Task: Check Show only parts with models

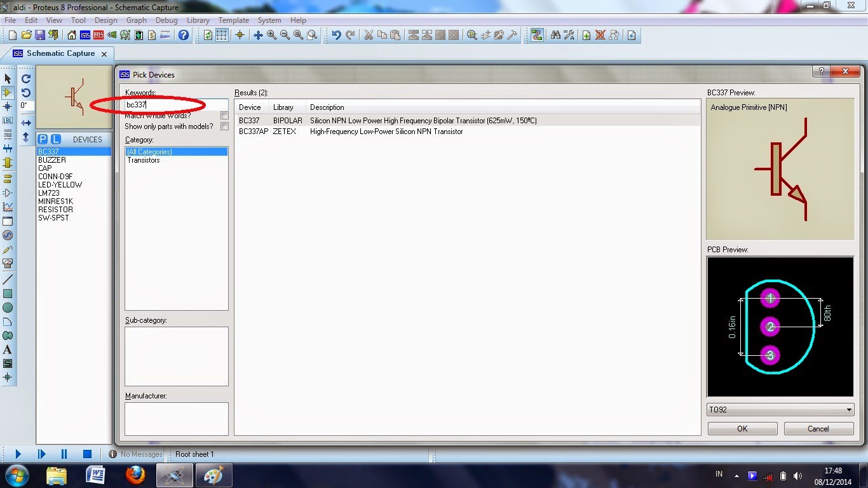Action: [224, 126]
